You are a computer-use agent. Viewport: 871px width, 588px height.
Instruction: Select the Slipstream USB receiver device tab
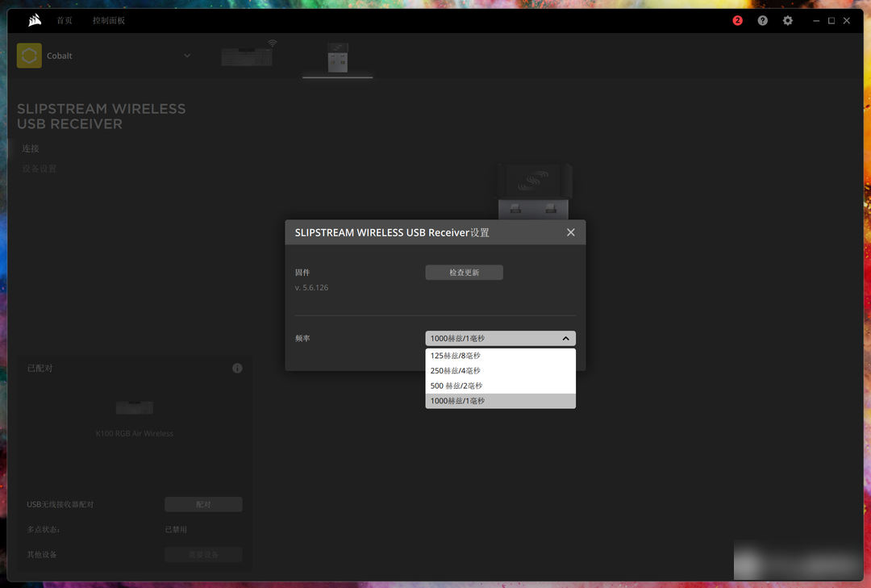pyautogui.click(x=338, y=57)
